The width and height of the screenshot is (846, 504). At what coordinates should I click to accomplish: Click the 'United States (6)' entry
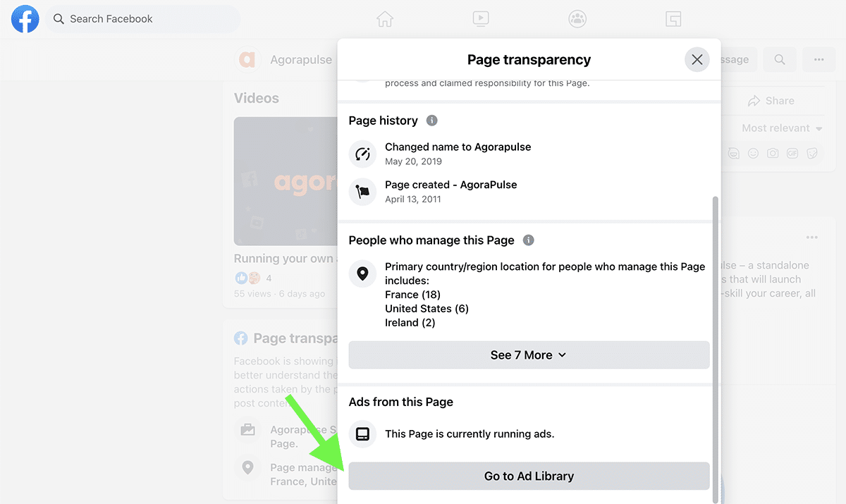click(x=427, y=309)
